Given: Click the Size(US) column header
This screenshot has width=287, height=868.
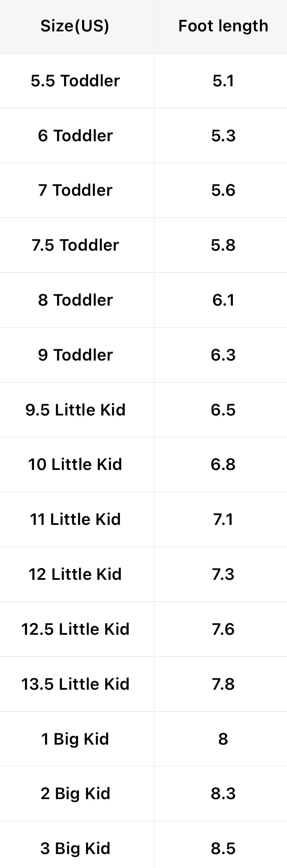Looking at the screenshot, I should click(75, 26).
